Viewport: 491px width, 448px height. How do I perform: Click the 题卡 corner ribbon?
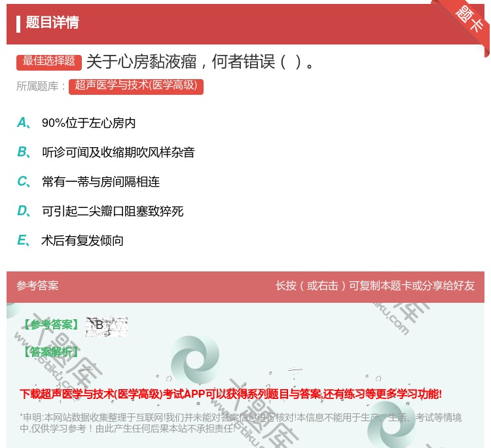467,22
